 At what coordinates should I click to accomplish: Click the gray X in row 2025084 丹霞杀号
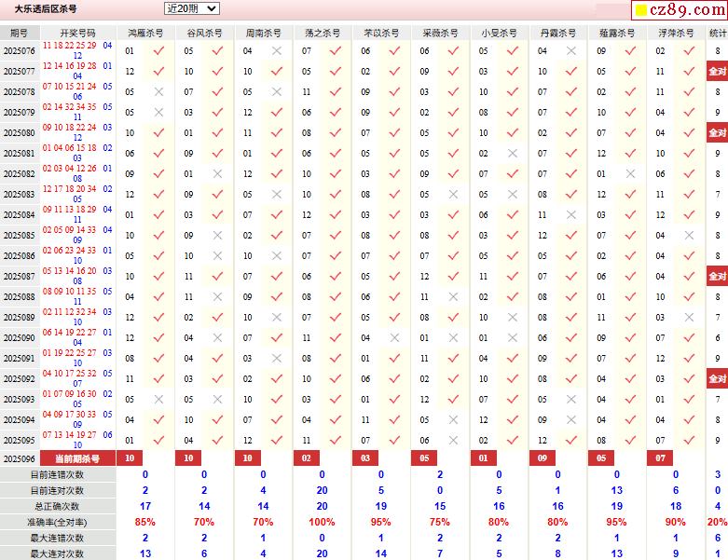(571, 215)
